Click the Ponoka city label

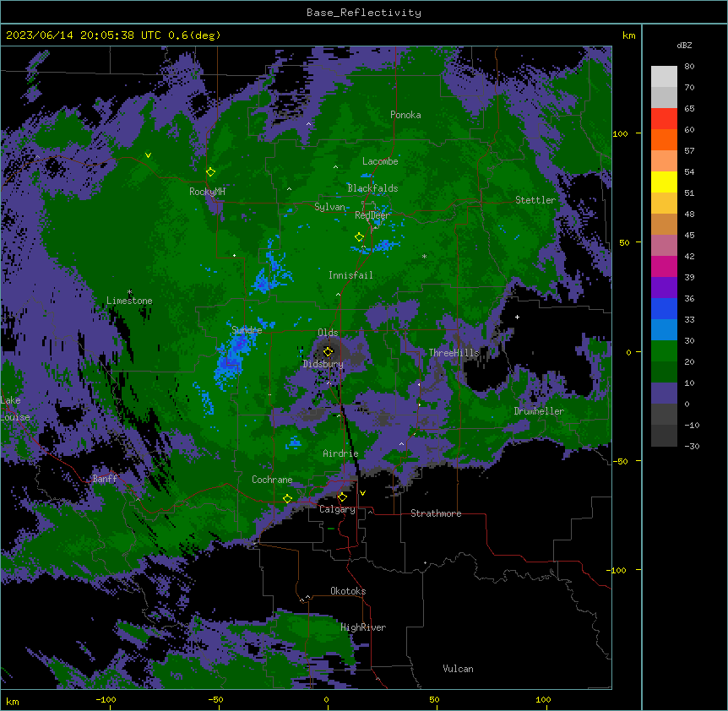tap(405, 115)
